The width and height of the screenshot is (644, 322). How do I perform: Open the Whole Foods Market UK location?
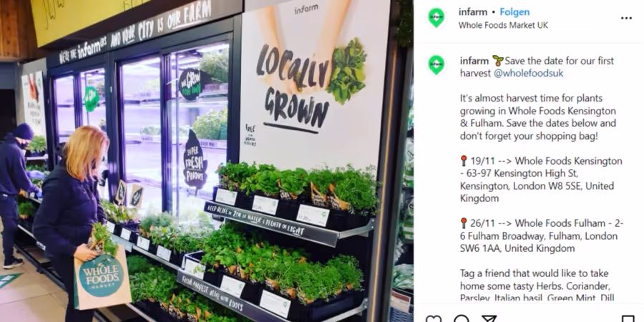(x=503, y=25)
